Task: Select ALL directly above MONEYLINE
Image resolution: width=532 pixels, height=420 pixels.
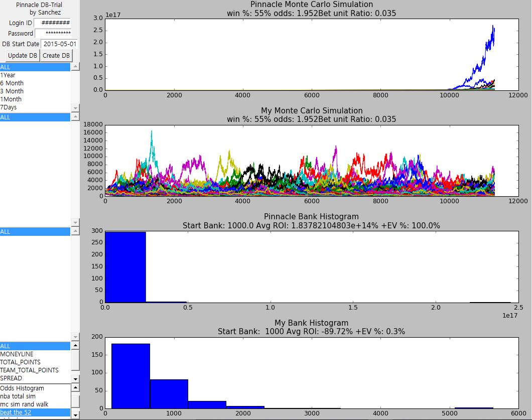Action: tap(35, 346)
